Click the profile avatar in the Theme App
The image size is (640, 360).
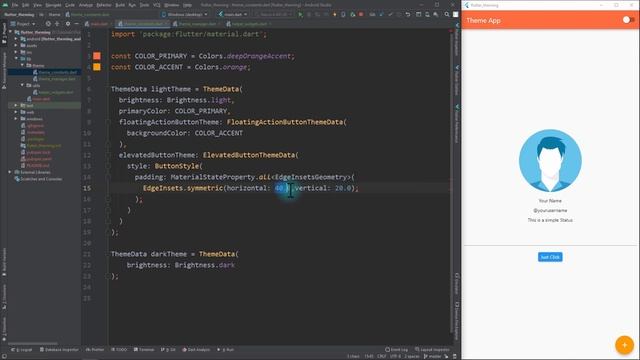click(550, 160)
